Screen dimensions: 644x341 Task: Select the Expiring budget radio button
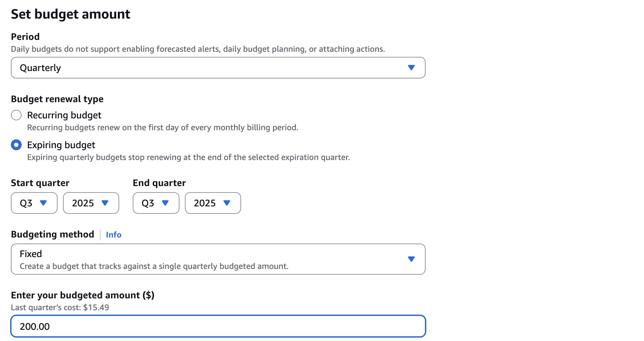16,145
